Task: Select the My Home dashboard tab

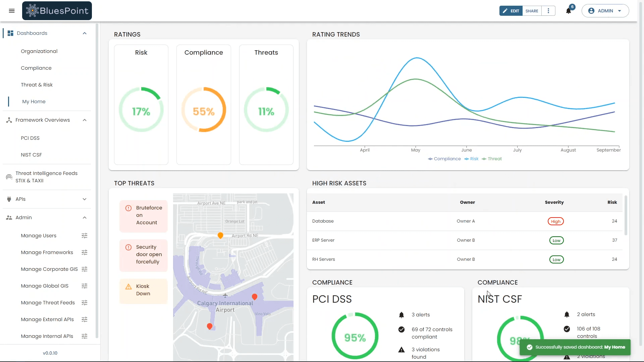Action: pyautogui.click(x=34, y=101)
